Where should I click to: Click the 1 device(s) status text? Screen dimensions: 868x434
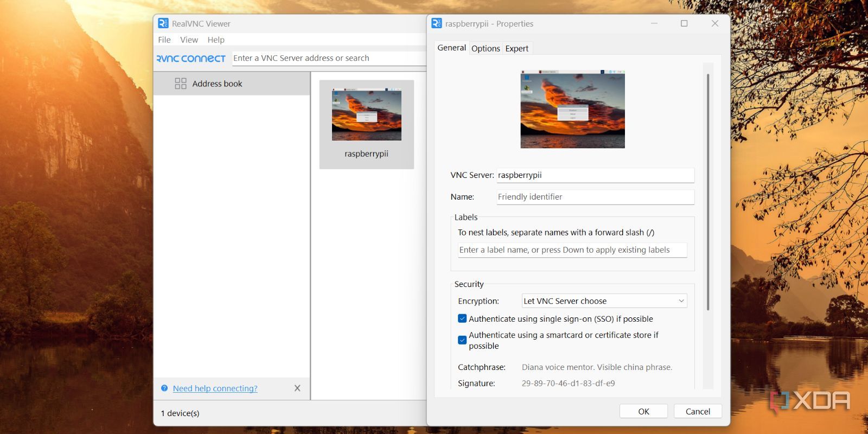click(x=180, y=413)
